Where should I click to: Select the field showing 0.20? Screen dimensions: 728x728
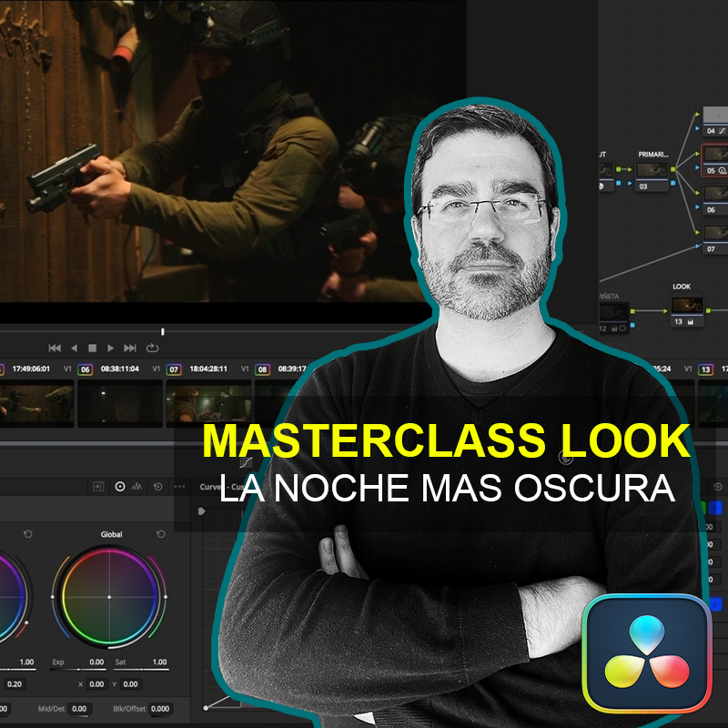click(x=15, y=684)
